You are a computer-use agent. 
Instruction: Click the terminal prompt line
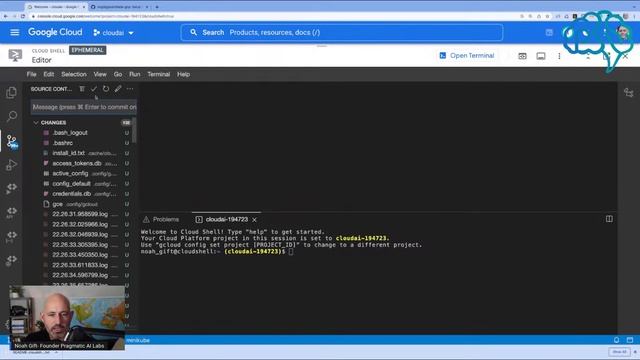(x=217, y=251)
